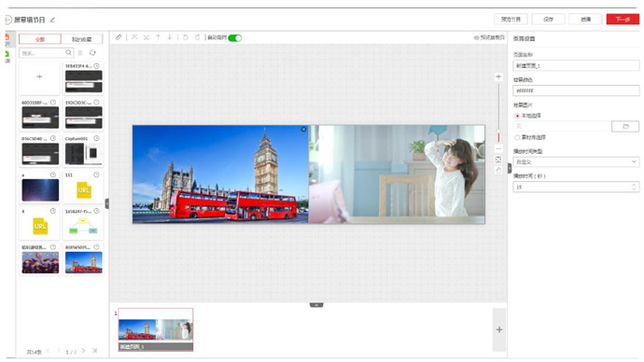This screenshot has height=362, width=644.
Task: Open the play time type dropdown
Action: tap(576, 161)
